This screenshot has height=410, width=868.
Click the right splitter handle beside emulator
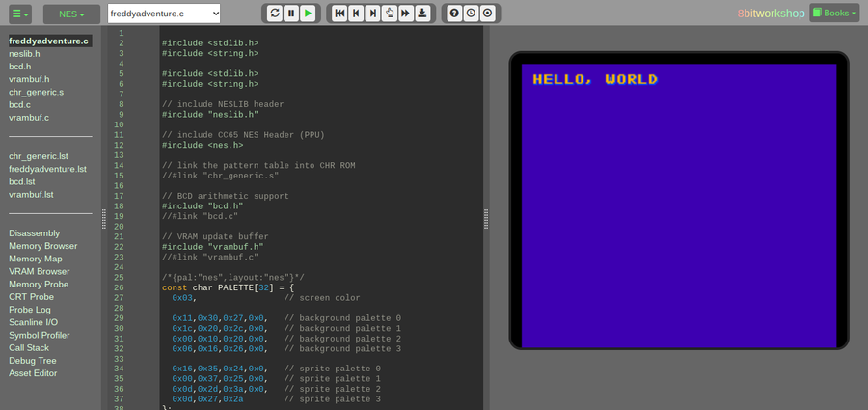pyautogui.click(x=486, y=218)
